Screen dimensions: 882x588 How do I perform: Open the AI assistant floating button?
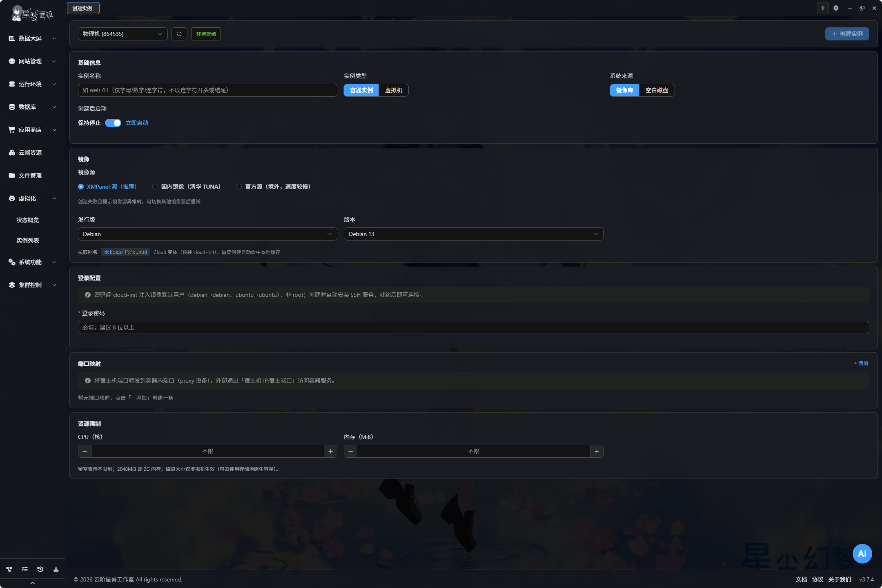(862, 554)
